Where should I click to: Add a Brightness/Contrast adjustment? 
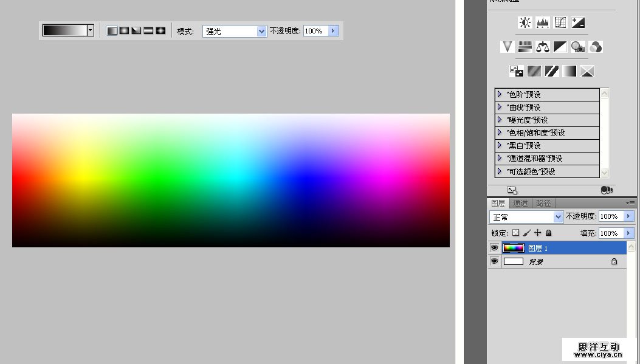(x=525, y=22)
